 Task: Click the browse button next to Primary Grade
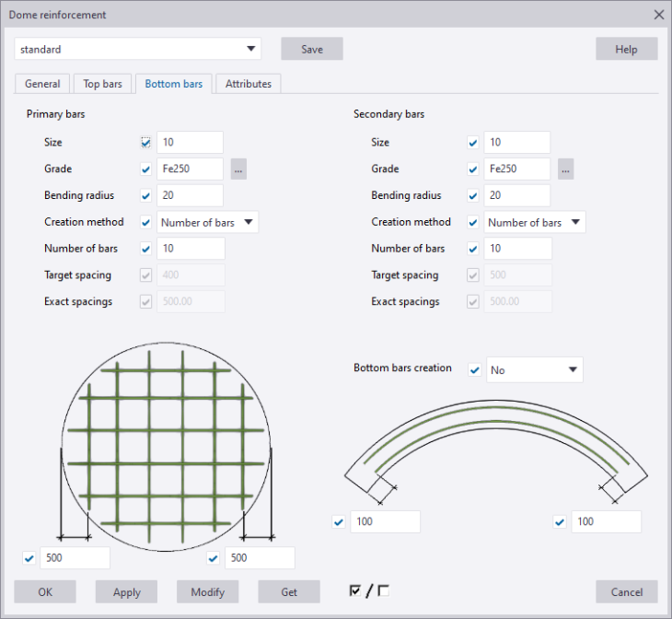[x=238, y=169]
